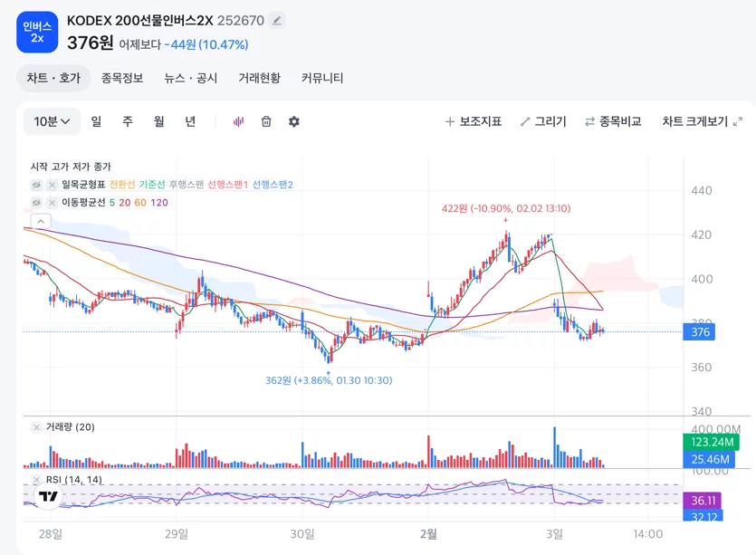The height and width of the screenshot is (555, 756).
Task: Toggle visibility of 일목균형표 indicator
Action: click(x=36, y=185)
